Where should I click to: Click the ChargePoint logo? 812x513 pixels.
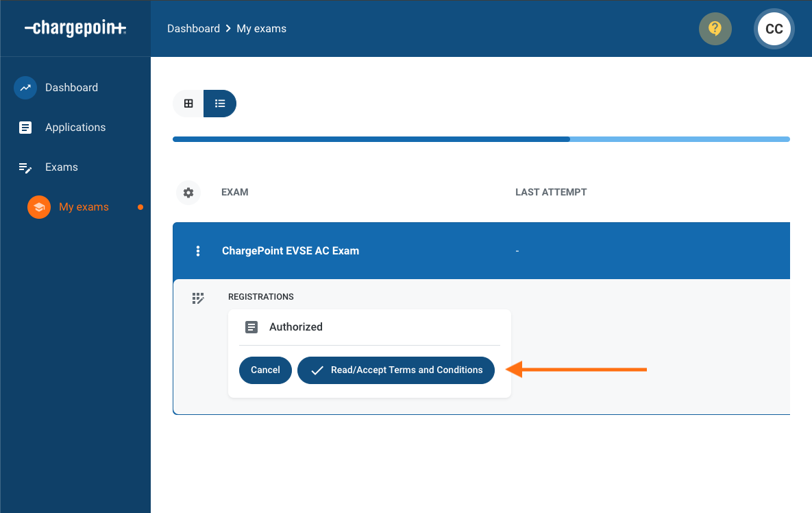click(75, 28)
